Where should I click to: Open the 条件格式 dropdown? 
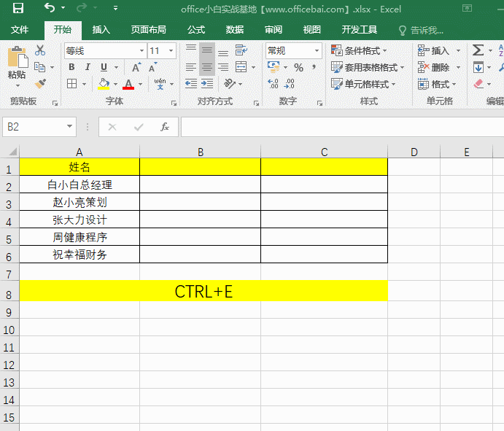(359, 50)
